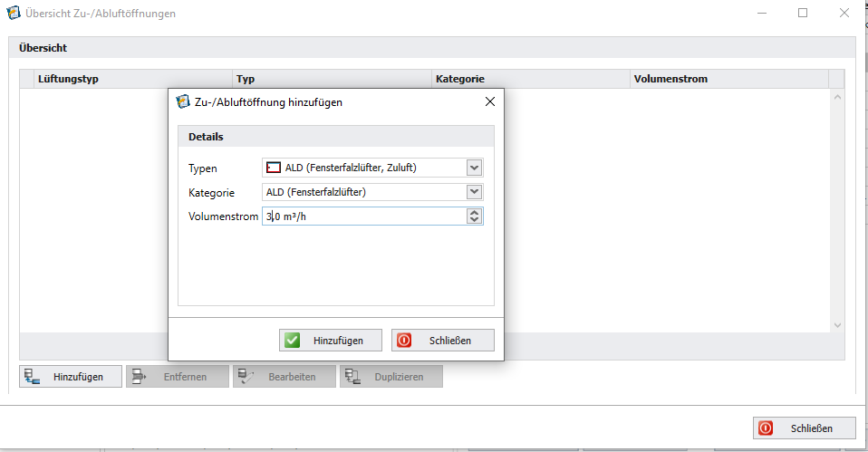Expand the Kategorie dropdown arrow
This screenshot has width=868, height=452.
473,192
